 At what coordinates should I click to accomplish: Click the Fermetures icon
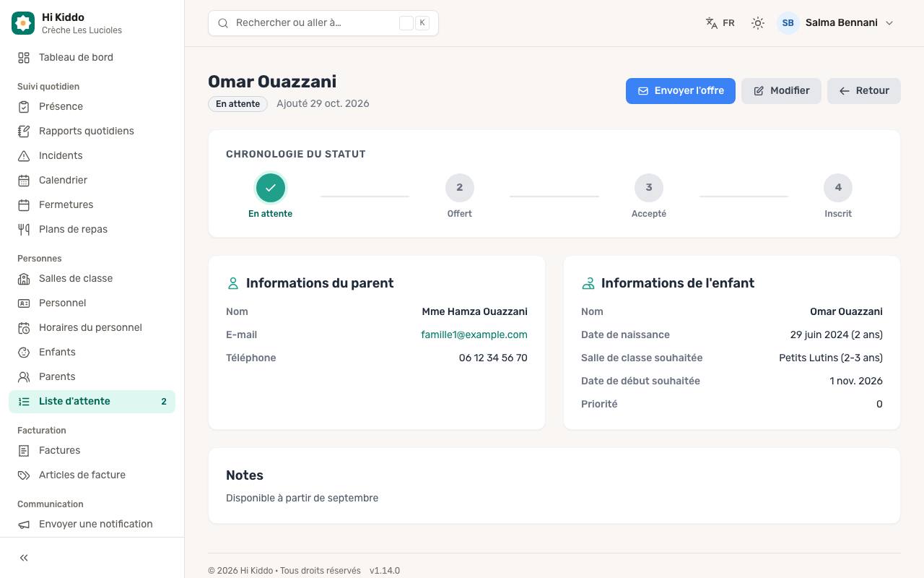click(24, 205)
